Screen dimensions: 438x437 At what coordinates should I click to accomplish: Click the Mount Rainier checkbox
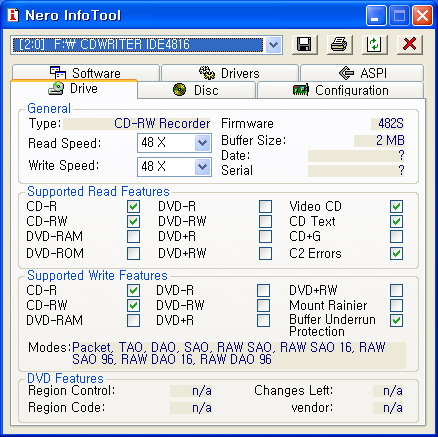click(396, 305)
